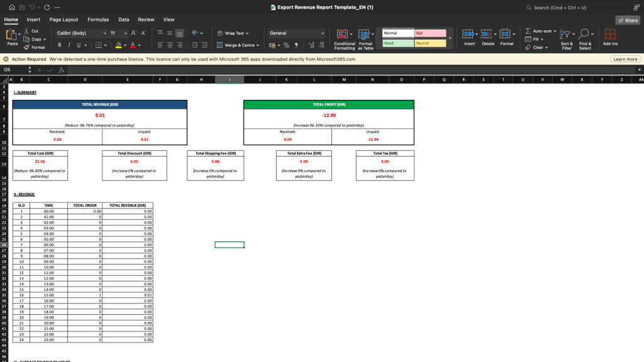The width and height of the screenshot is (644, 362).
Task: Toggle Wrap Text on the selected cell
Action: point(233,33)
